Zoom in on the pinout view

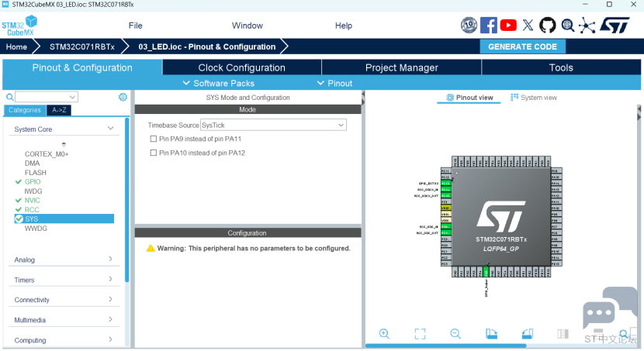tap(384, 334)
